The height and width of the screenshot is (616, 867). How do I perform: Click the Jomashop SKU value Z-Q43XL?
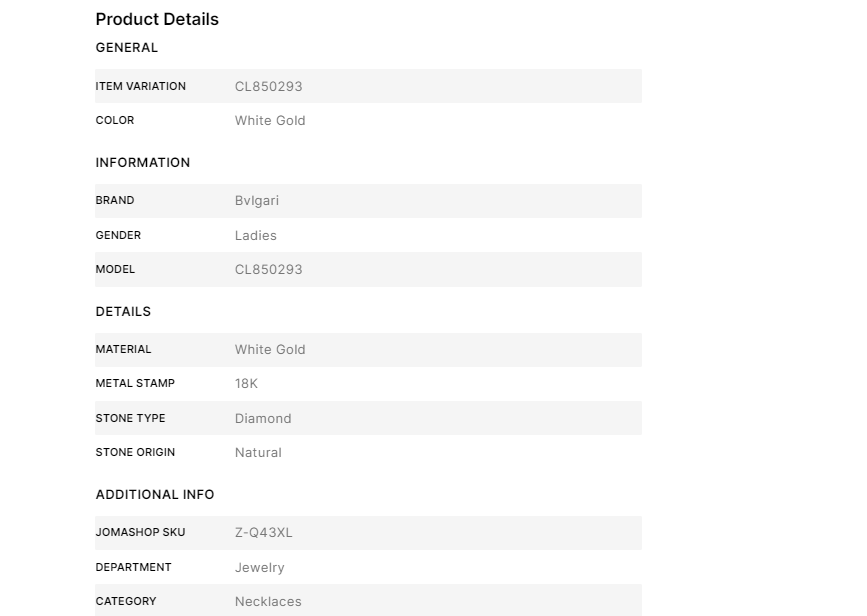264,533
